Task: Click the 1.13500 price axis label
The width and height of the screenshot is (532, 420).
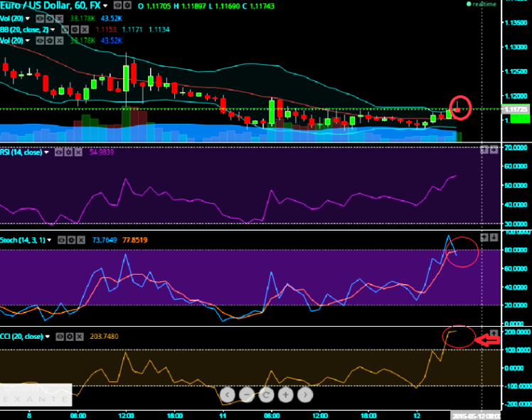Action: (x=516, y=23)
